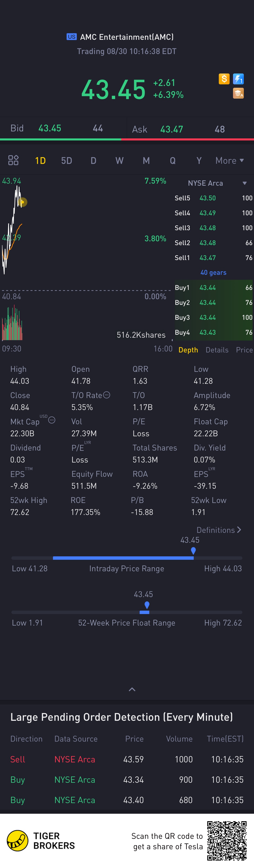Open the chart layout grid icon
Image resolution: width=254 pixels, height=868 pixels.
point(13,160)
